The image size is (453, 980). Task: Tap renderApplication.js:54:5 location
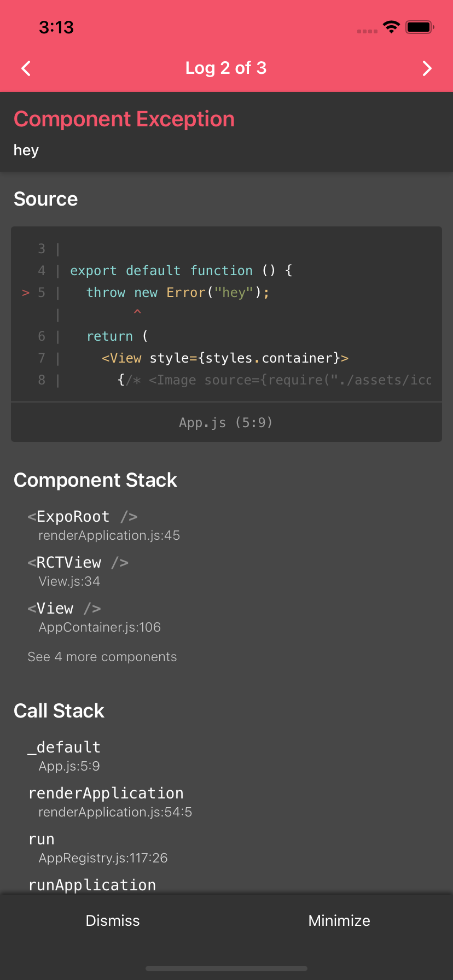(x=115, y=812)
